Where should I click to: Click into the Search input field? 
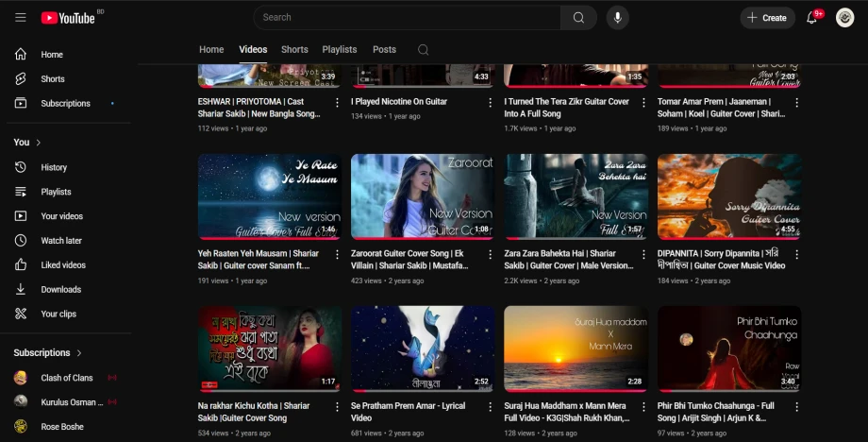pyautogui.click(x=406, y=18)
